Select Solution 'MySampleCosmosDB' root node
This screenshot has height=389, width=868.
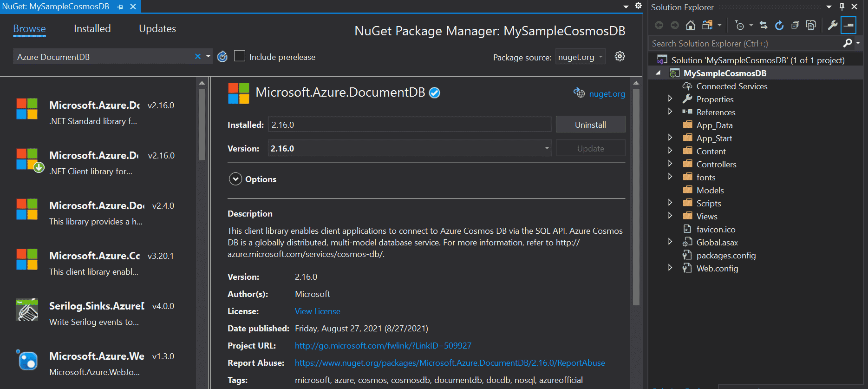pyautogui.click(x=757, y=60)
